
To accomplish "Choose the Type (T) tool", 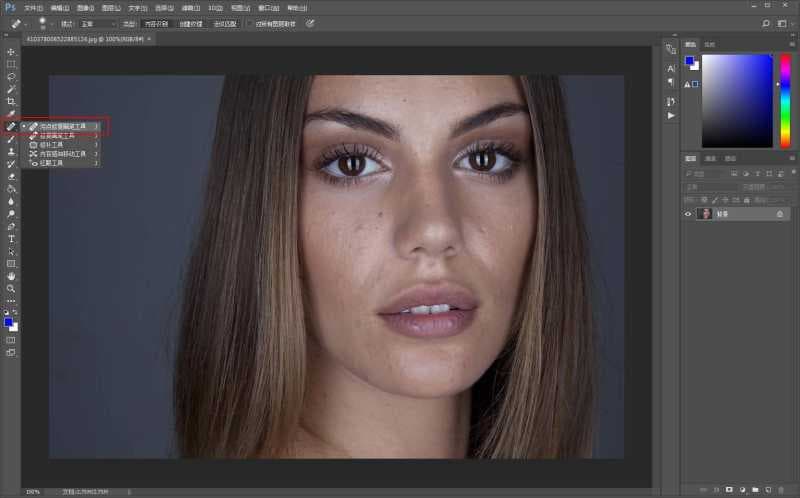I will click(11, 238).
